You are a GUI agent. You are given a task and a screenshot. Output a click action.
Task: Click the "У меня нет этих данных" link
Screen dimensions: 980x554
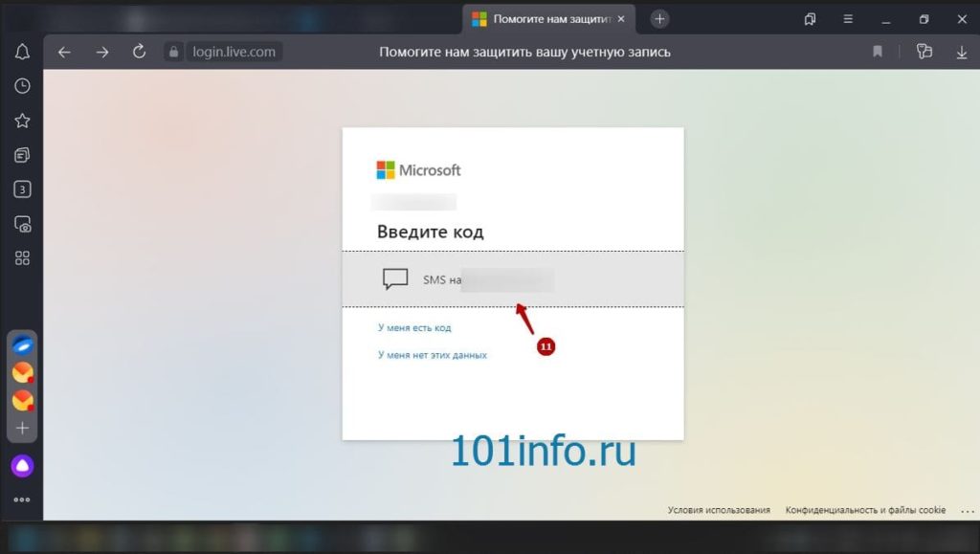click(433, 355)
